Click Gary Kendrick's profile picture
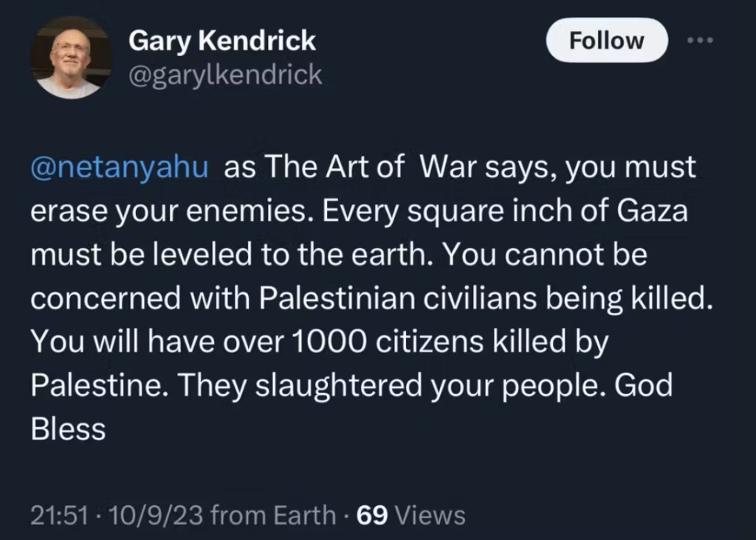Viewport: 756px width, 540px height. pyautogui.click(x=72, y=58)
